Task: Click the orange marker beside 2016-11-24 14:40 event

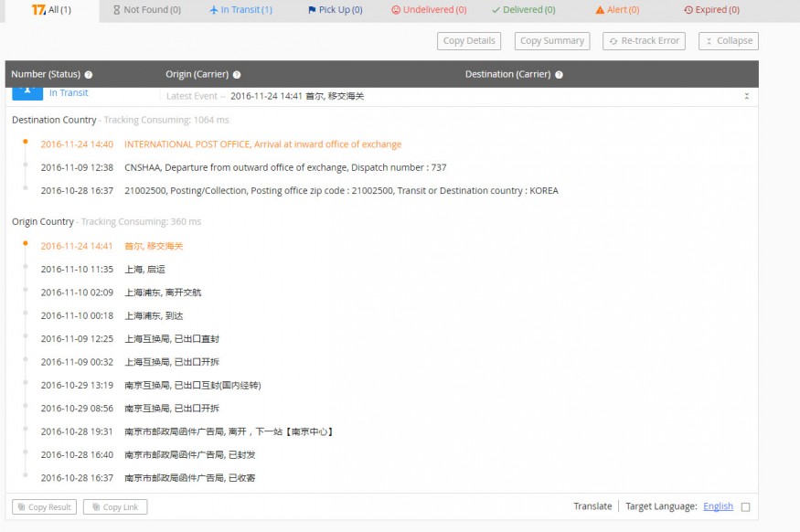Action: pyautogui.click(x=26, y=142)
